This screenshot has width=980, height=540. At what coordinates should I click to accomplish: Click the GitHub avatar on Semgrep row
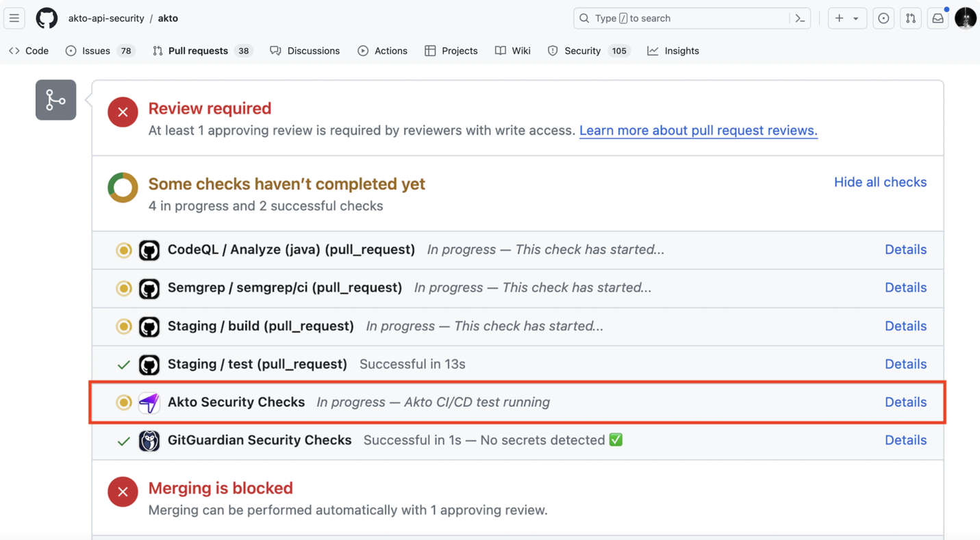(149, 289)
